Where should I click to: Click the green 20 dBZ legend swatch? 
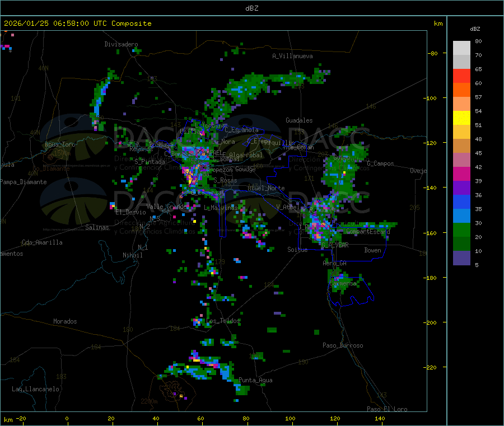[x=461, y=230]
